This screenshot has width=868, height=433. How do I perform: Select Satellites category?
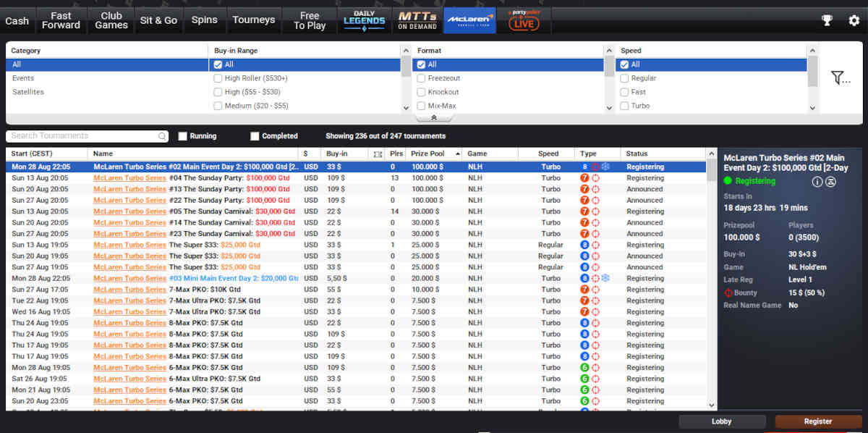click(x=28, y=92)
